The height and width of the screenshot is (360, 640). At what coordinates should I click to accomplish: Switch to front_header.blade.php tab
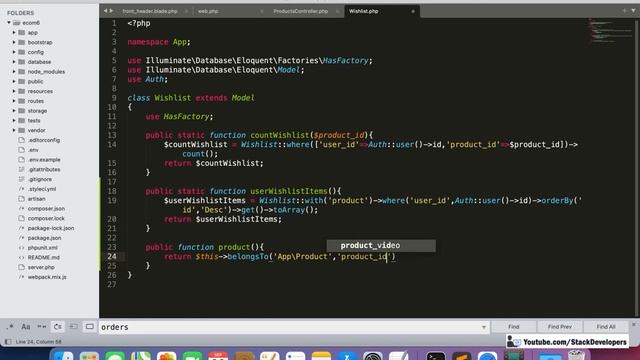(150, 11)
